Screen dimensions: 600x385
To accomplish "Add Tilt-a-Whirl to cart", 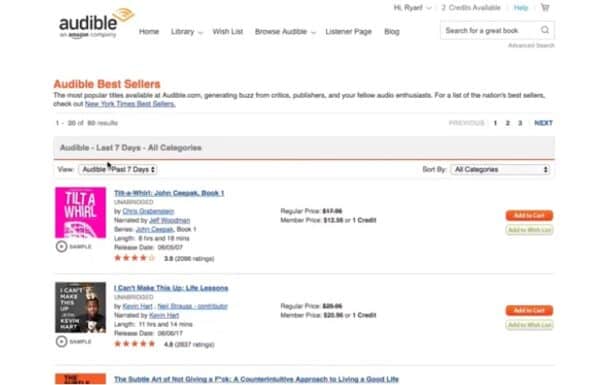I will (529, 215).
